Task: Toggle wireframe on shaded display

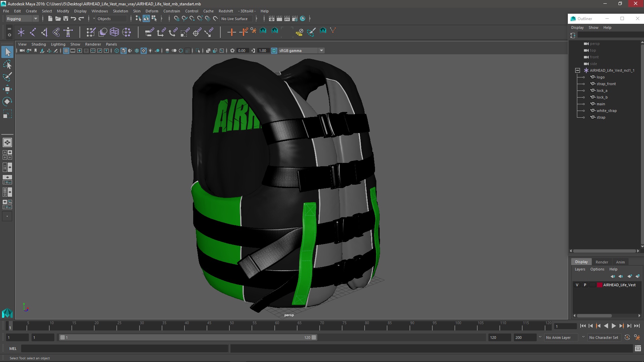Action: pyautogui.click(x=137, y=51)
